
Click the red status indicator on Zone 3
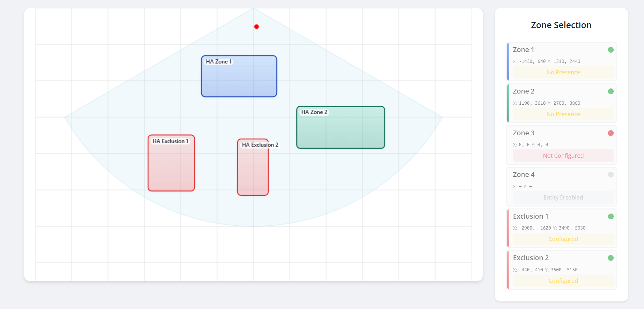coord(611,133)
